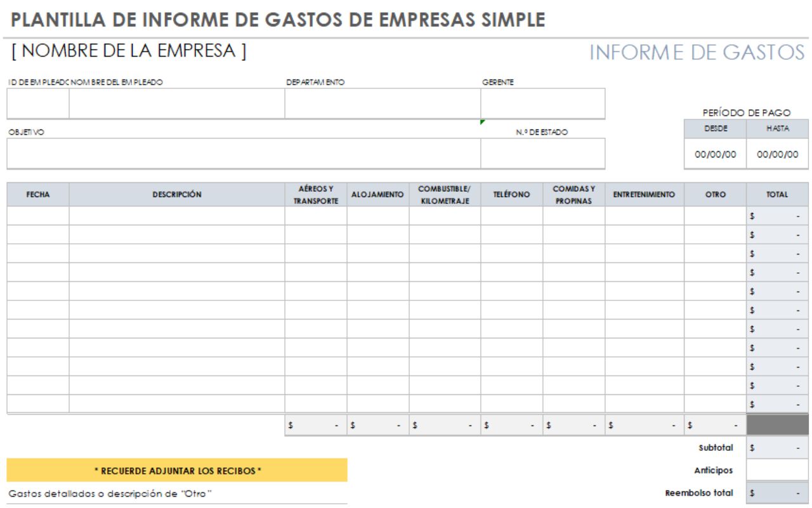Select the Comidas y Propinas header
The height and width of the screenshot is (508, 812).
pyautogui.click(x=573, y=195)
